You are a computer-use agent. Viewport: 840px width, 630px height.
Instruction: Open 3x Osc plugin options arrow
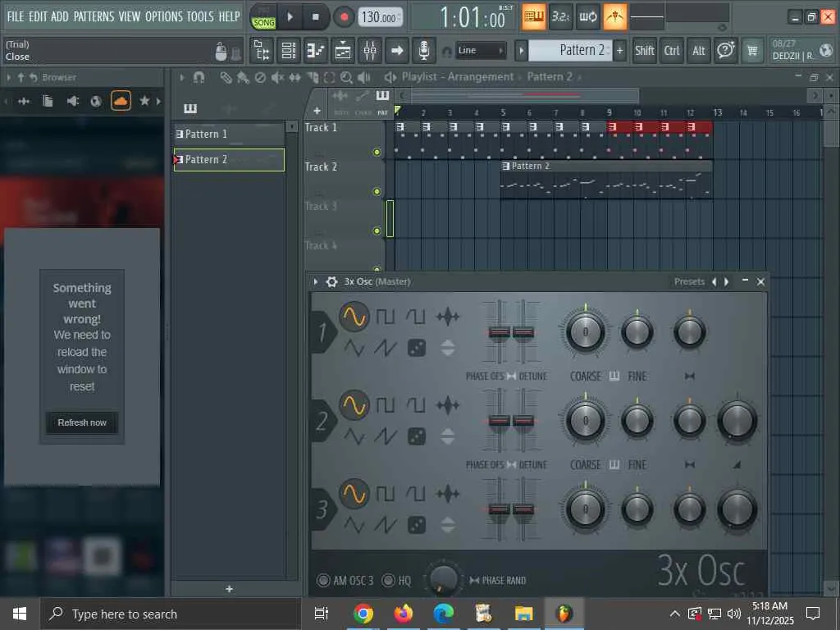(x=316, y=282)
